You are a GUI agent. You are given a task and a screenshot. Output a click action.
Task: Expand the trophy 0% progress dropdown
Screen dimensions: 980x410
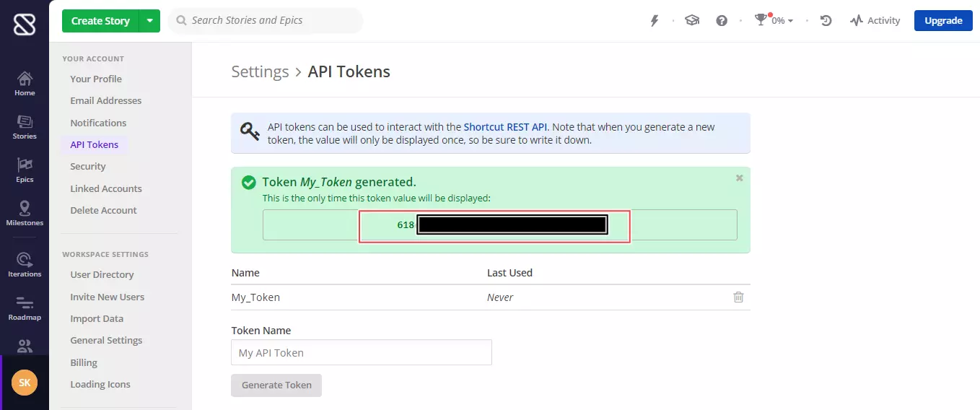click(x=774, y=21)
